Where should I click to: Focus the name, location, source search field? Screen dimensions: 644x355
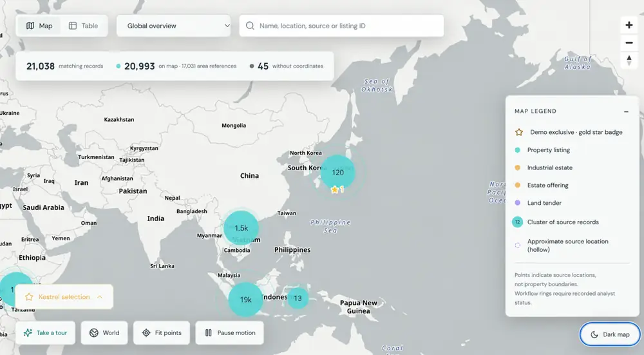341,26
